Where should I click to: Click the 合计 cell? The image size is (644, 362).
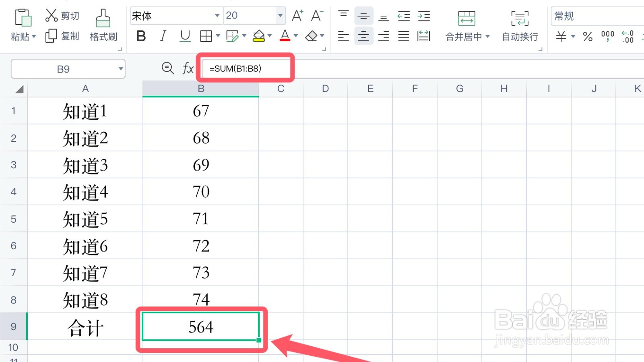tap(85, 327)
